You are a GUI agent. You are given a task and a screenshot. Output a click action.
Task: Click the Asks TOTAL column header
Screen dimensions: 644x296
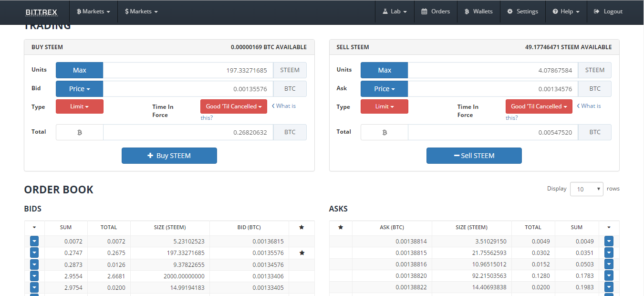533,227
